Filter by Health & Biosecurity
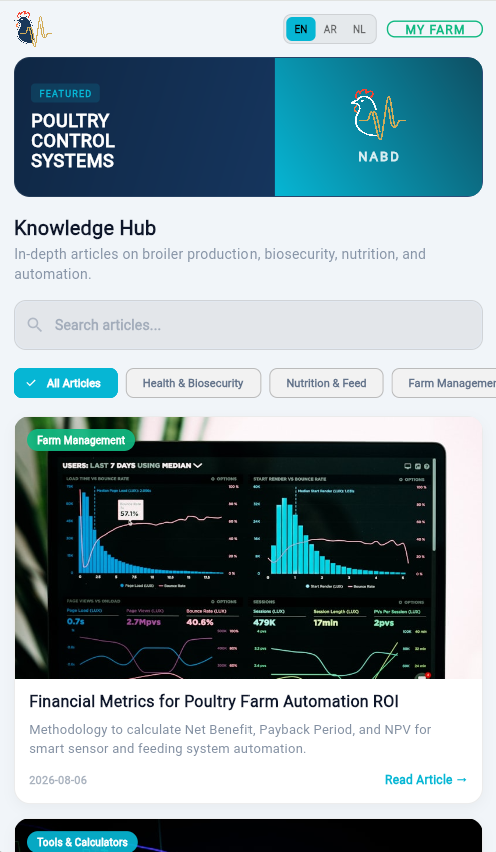The width and height of the screenshot is (496, 852). point(193,383)
